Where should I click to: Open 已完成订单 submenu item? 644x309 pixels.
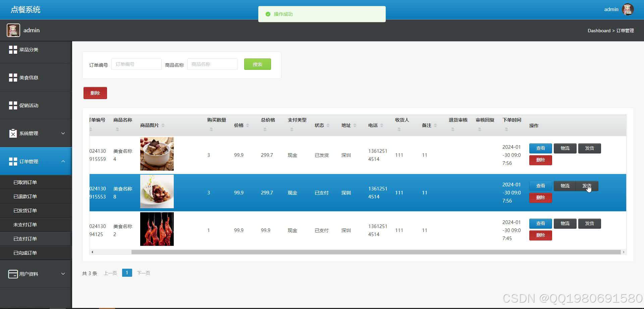click(36, 253)
